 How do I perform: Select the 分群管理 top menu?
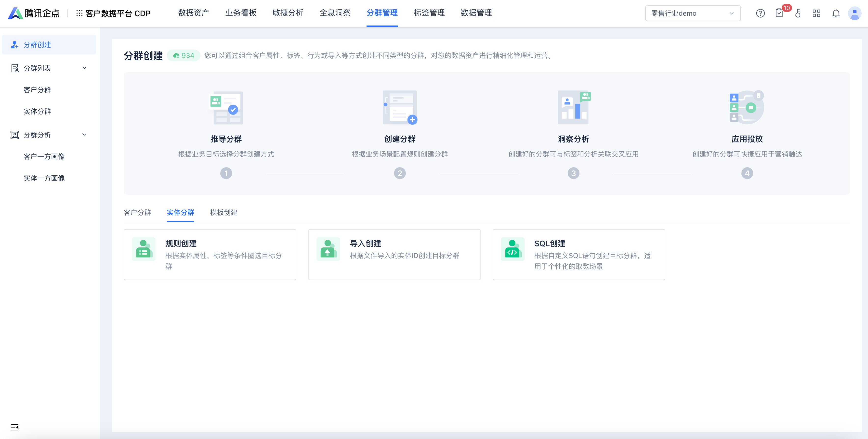click(x=382, y=13)
